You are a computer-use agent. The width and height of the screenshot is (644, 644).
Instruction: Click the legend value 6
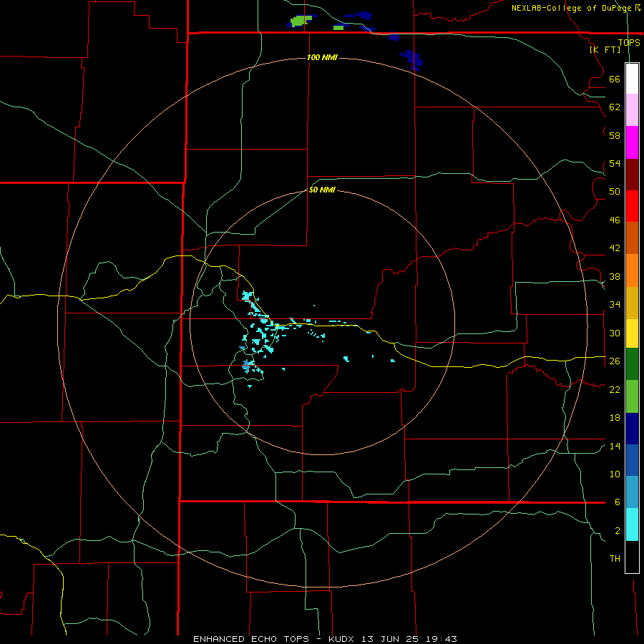pos(618,502)
